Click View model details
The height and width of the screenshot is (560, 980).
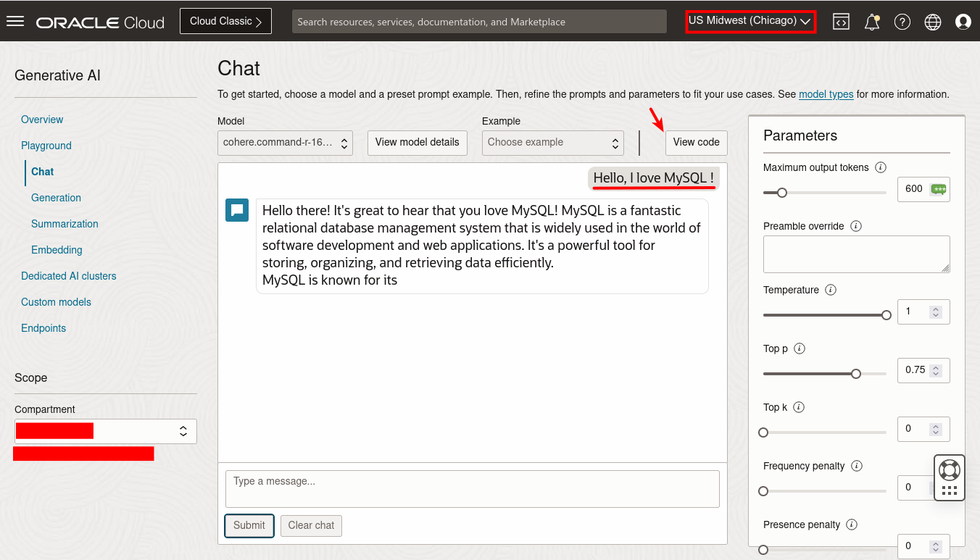[418, 143]
